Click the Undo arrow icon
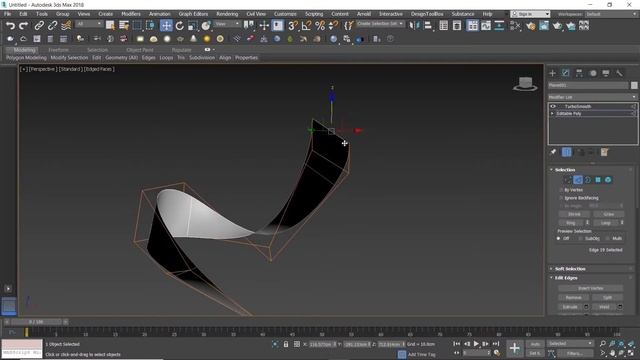The width and height of the screenshot is (640, 360). 10,26
